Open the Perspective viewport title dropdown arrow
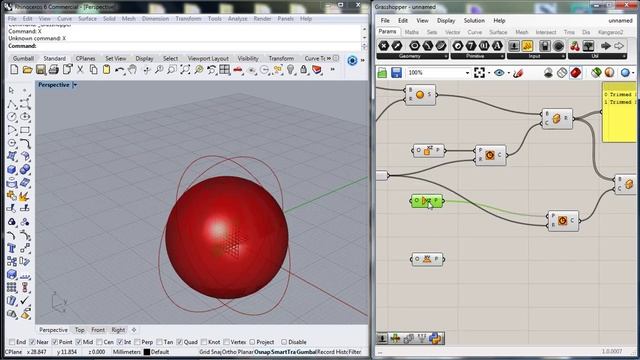640x360 pixels. pyautogui.click(x=75, y=85)
